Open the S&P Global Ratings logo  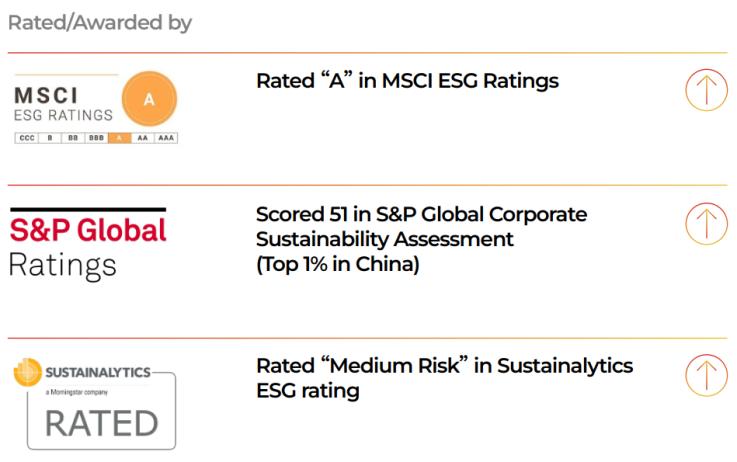[x=88, y=243]
